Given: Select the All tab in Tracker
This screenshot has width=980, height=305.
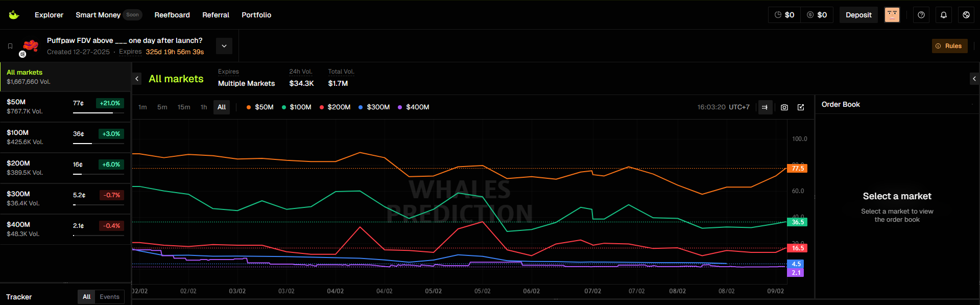Looking at the screenshot, I should click(87, 297).
